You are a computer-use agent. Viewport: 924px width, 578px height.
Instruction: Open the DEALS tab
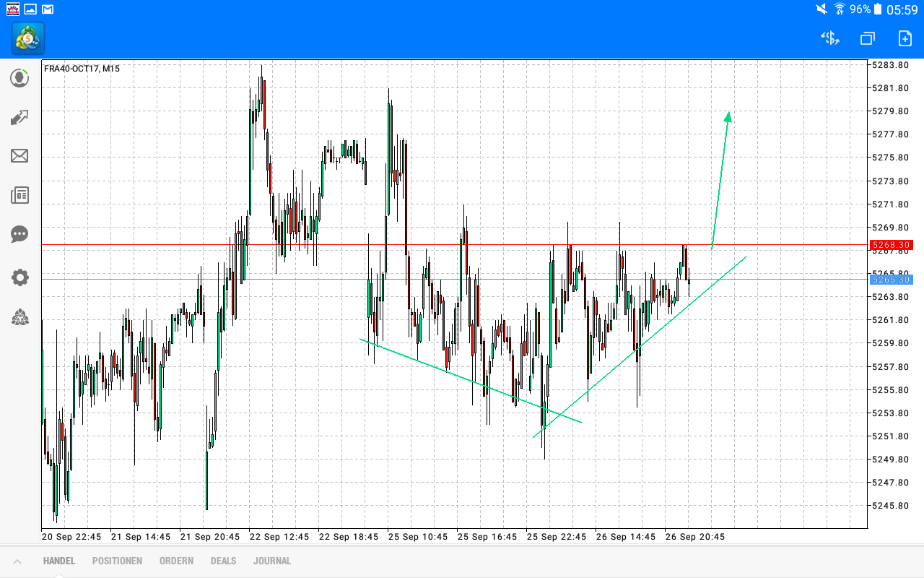point(223,561)
